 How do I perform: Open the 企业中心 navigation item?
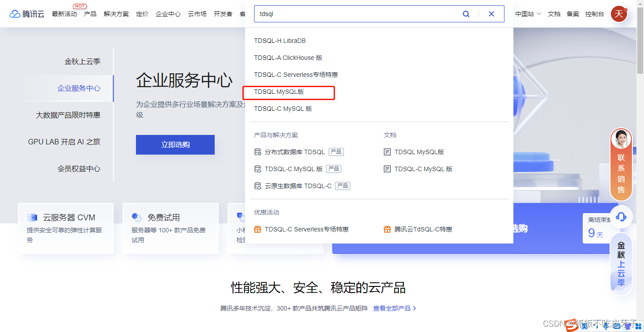tap(168, 14)
